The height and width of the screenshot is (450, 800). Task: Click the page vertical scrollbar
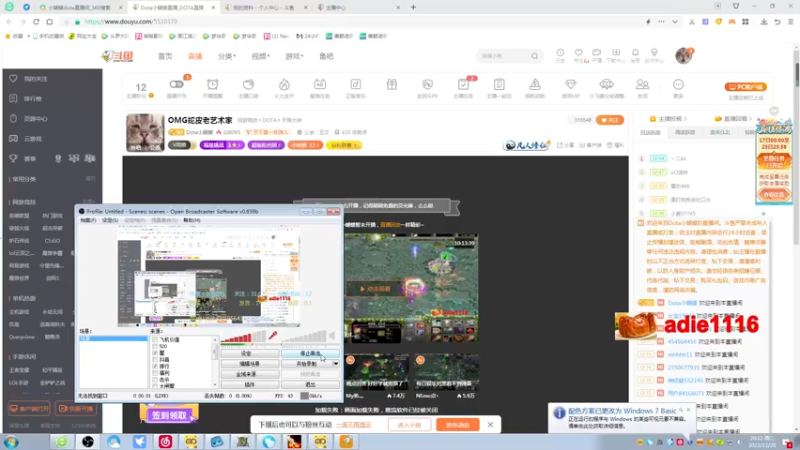tap(796, 77)
